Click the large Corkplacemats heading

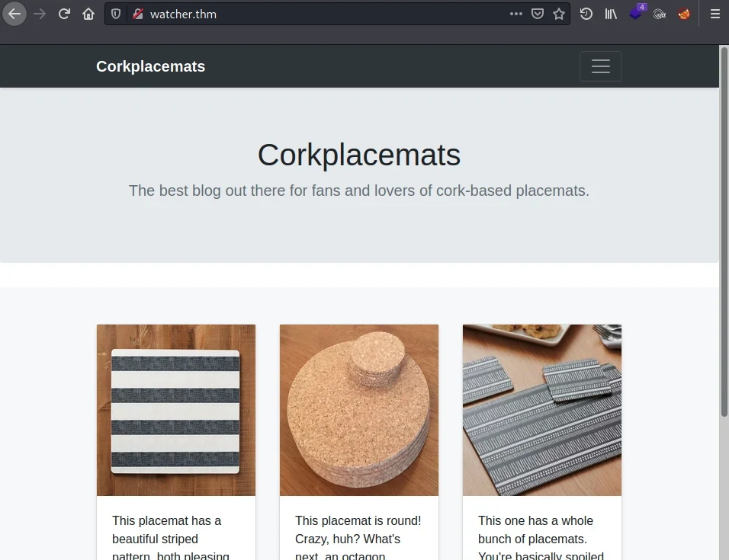point(359,155)
